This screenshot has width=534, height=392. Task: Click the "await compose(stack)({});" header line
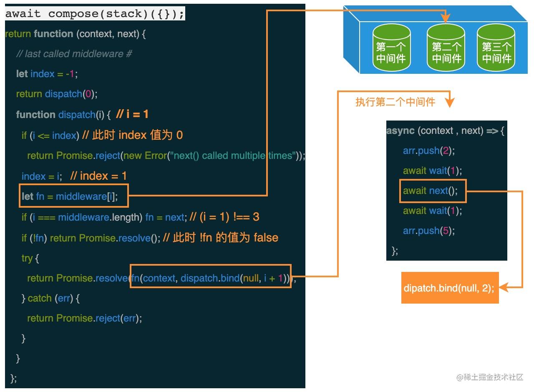pos(95,14)
